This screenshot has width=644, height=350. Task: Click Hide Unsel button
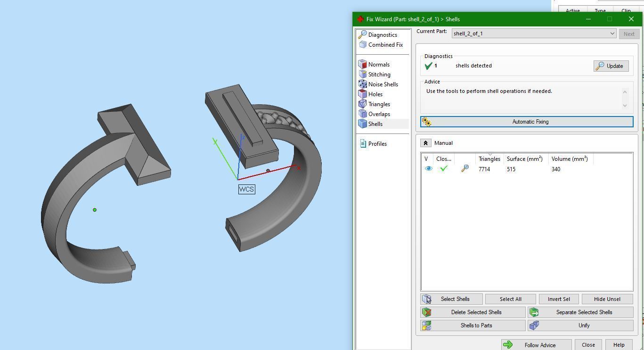[x=607, y=299]
